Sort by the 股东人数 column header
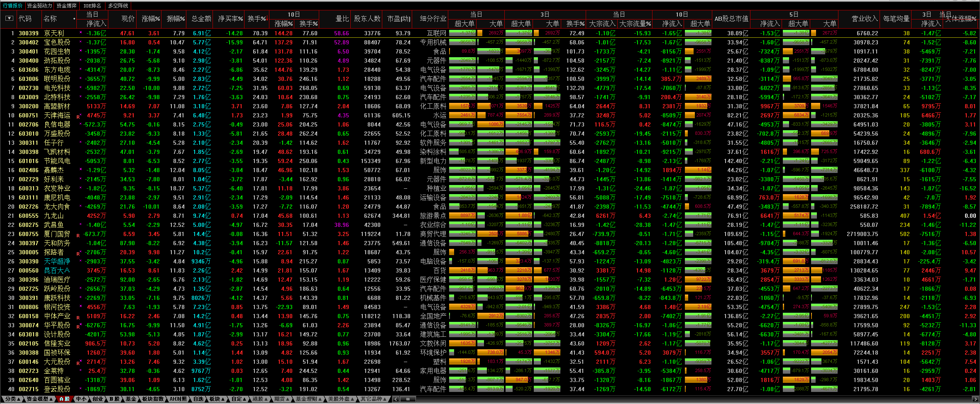 pyautogui.click(x=367, y=19)
